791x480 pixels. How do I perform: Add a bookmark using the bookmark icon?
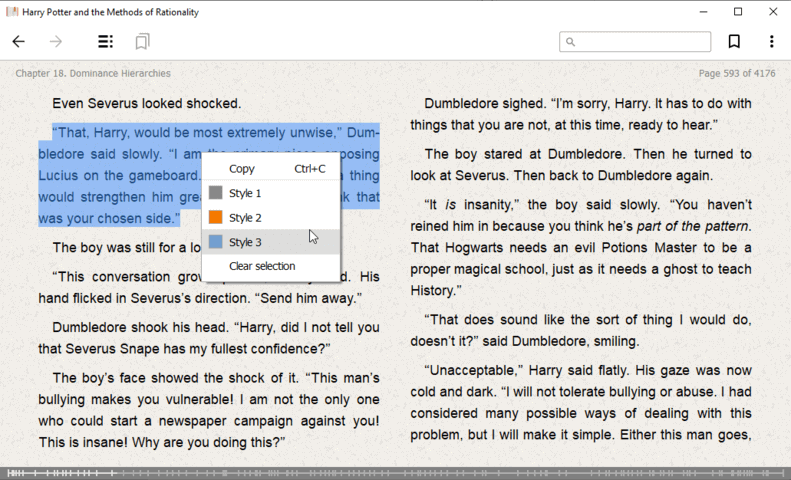tap(734, 41)
